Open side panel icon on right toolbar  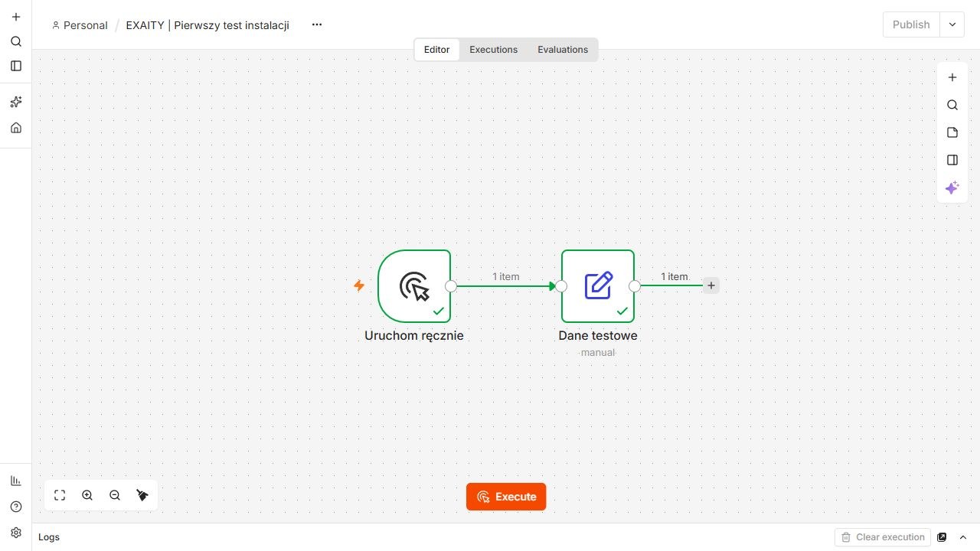click(x=952, y=160)
